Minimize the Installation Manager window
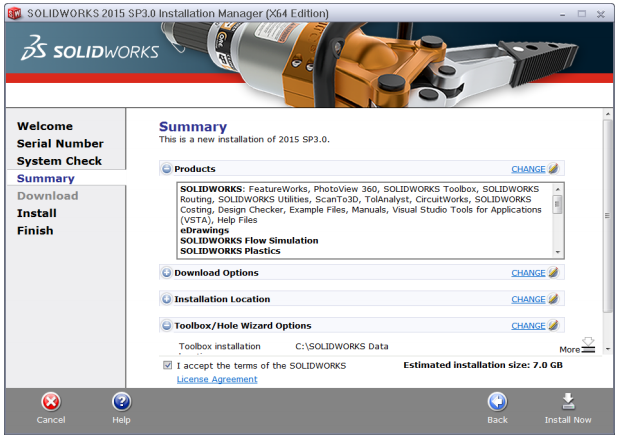 point(563,14)
